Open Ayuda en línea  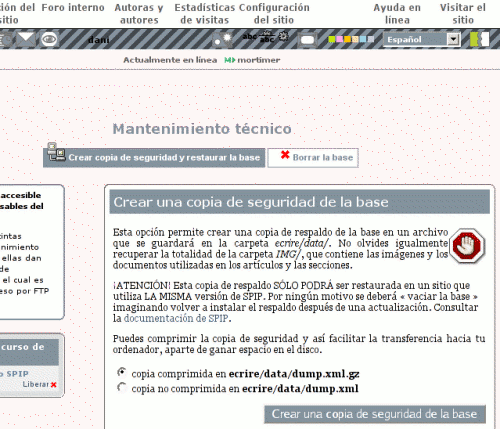[x=397, y=14]
